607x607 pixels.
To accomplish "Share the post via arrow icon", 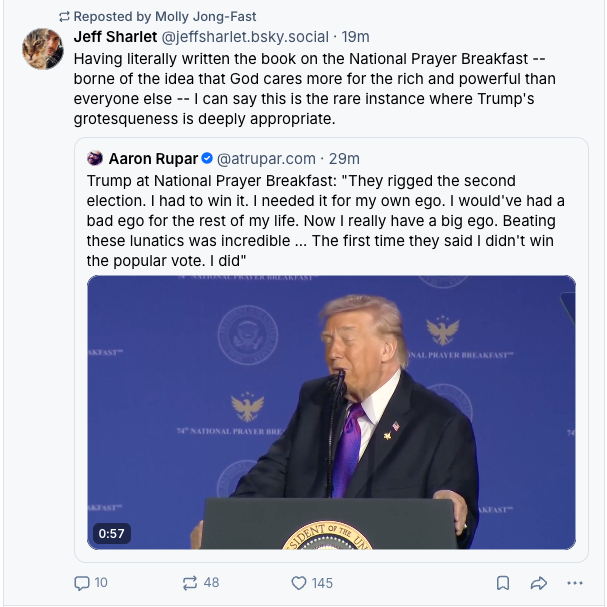I will click(x=538, y=583).
